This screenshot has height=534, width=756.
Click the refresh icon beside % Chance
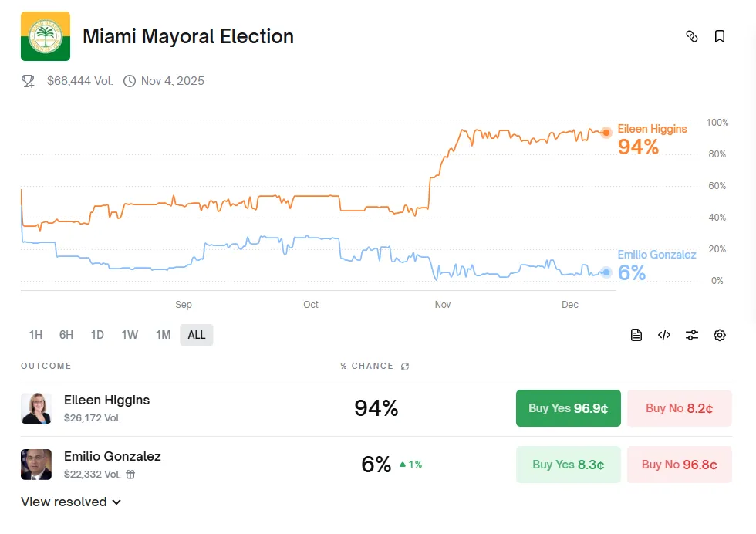(x=405, y=367)
